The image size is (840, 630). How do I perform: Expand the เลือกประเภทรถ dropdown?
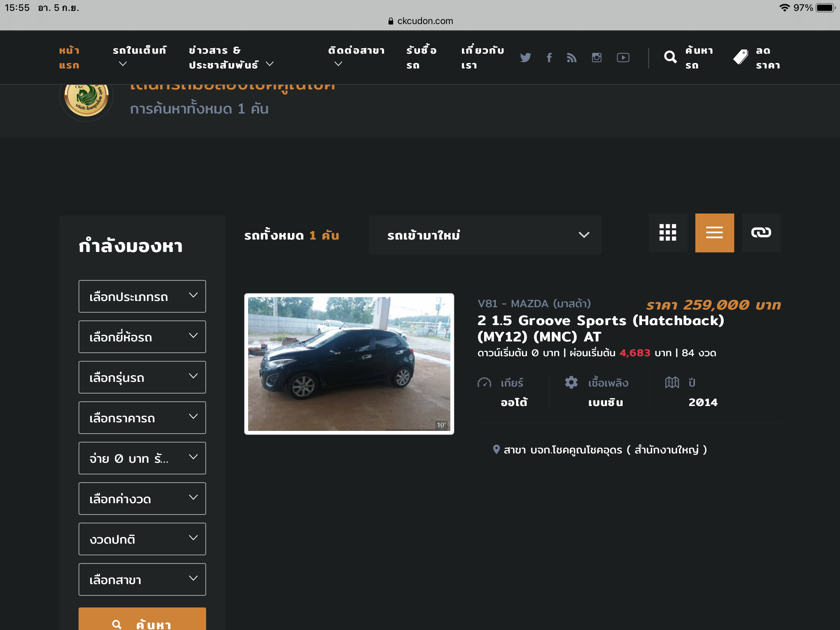point(142,296)
